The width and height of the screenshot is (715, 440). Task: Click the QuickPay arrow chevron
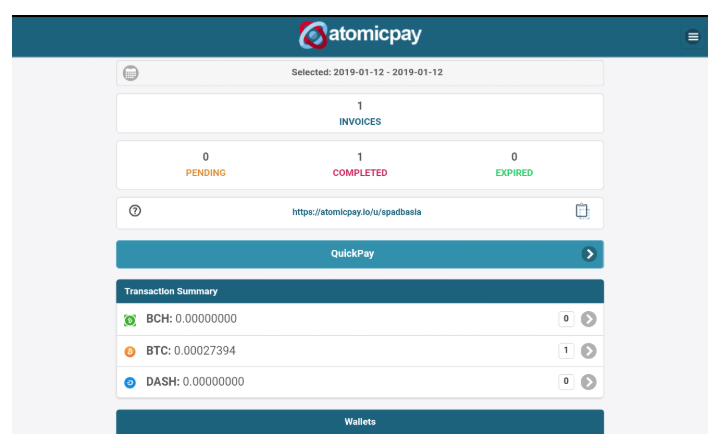point(589,254)
